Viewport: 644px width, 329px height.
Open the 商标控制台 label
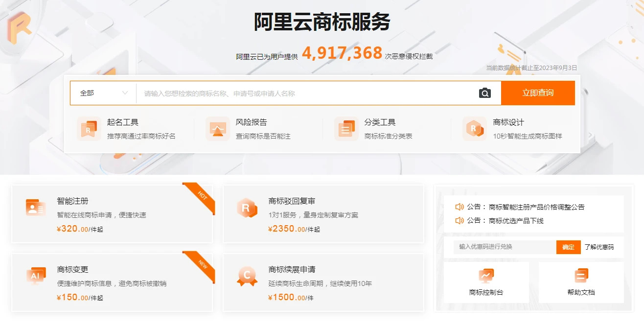(486, 292)
